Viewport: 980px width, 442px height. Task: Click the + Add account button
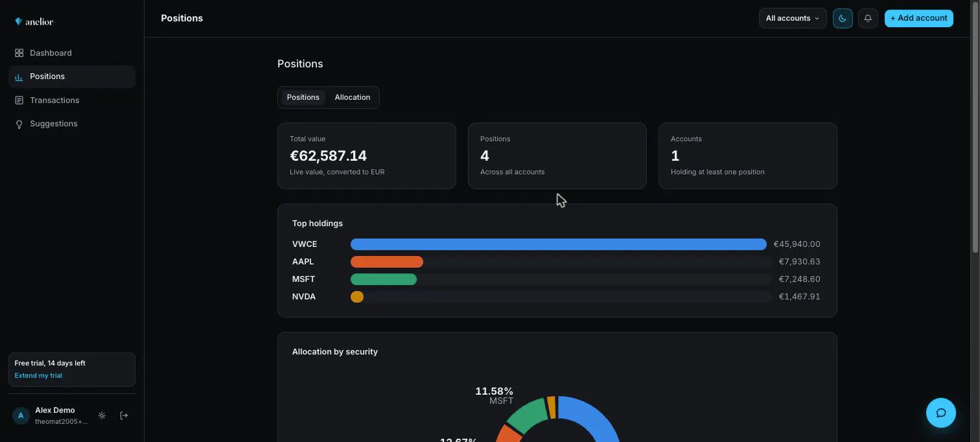918,18
